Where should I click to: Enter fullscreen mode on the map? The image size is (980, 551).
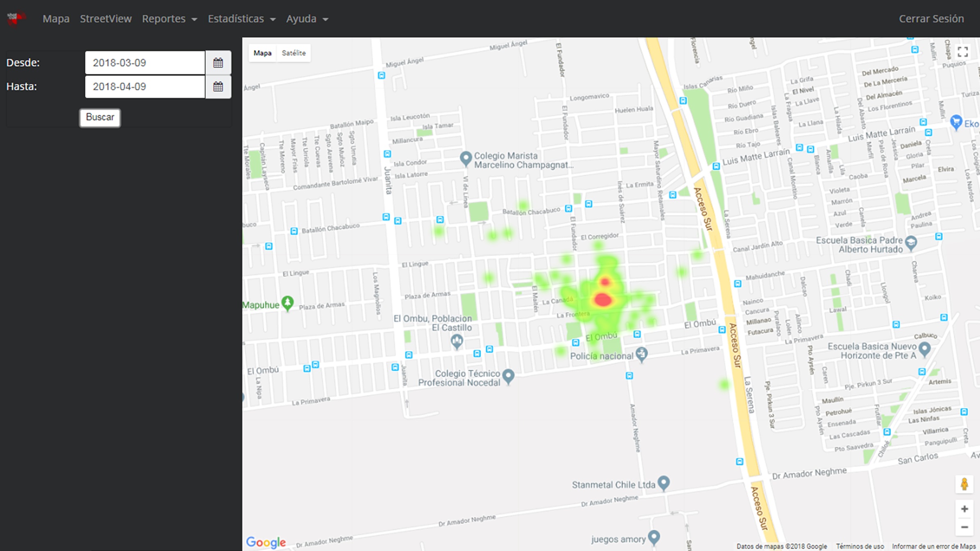[963, 52]
